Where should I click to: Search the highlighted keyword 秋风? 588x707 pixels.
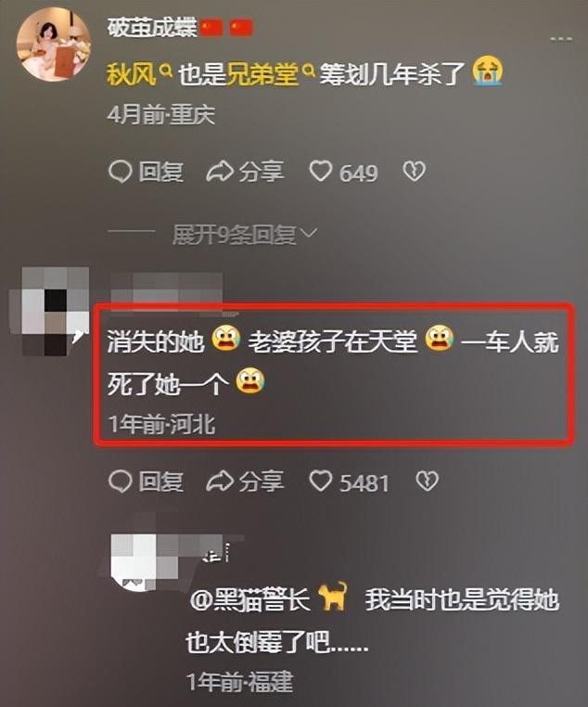pyautogui.click(x=139, y=74)
